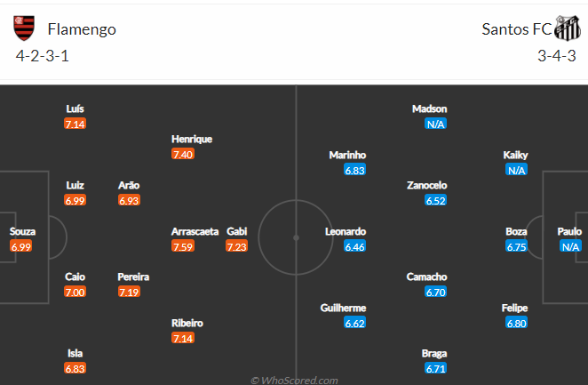This screenshot has height=385, width=588.
Task: Click the Flamengo club crest icon
Action: 24,28
